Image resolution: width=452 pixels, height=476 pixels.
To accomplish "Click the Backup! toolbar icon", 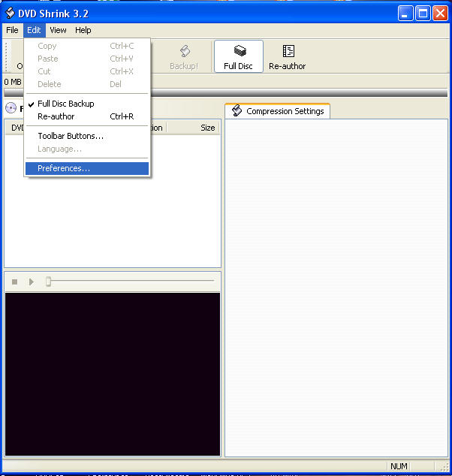I will click(184, 57).
